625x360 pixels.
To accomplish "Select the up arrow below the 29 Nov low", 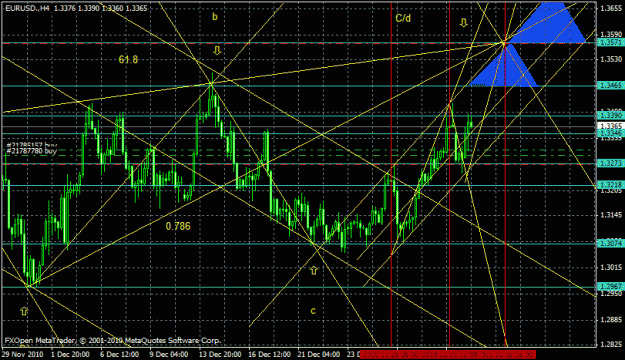I will pyautogui.click(x=24, y=311).
